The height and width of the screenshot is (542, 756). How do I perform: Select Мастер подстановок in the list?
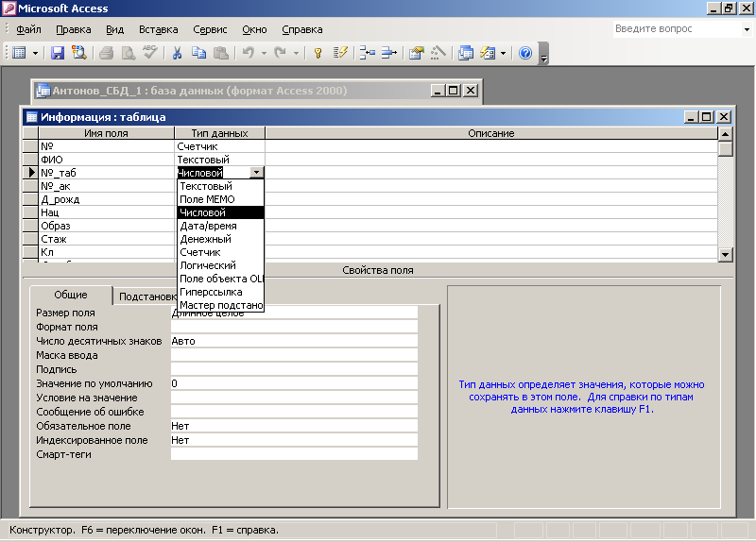click(x=221, y=305)
